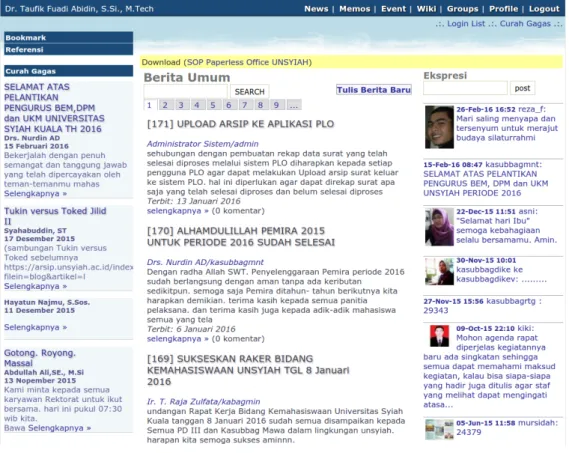Open selengkapnya for the 6 Januari 2016 news
This screenshot has height=453, width=569.
(x=177, y=339)
